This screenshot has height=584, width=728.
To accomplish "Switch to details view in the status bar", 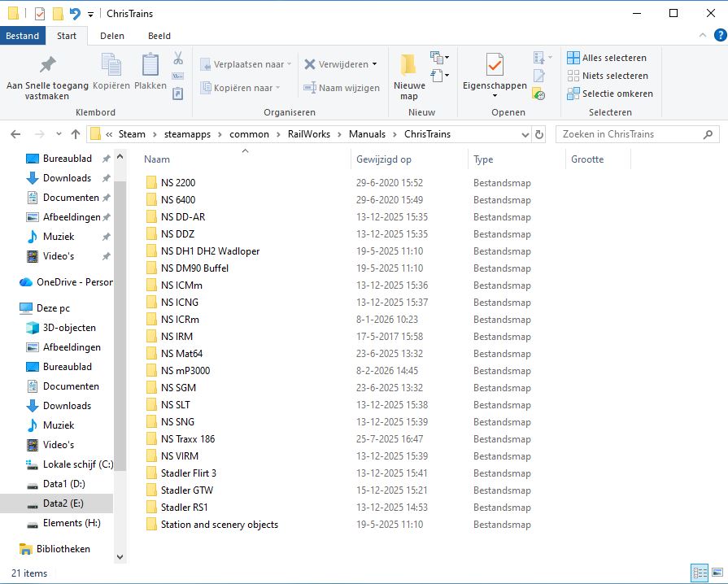I will click(699, 573).
